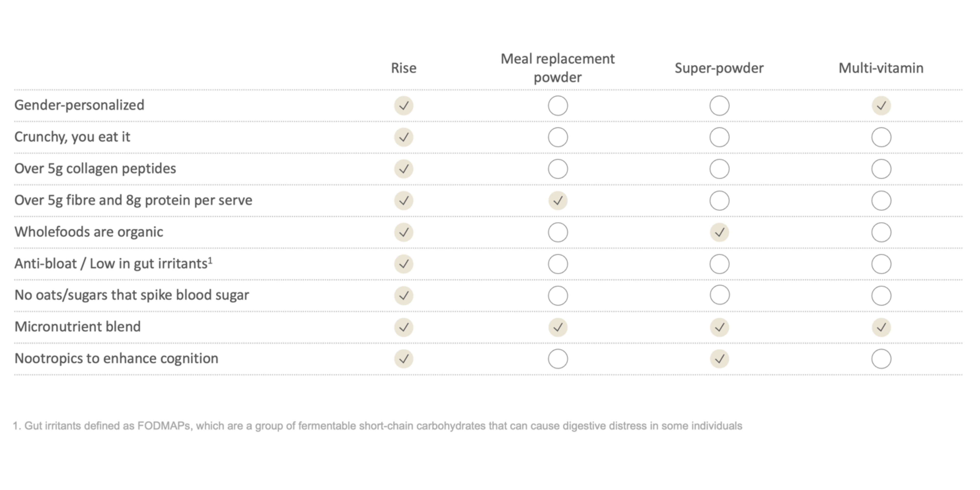Click Rise checkmark for Gender-personalized row
This screenshot has width=980, height=490.
pos(404,105)
